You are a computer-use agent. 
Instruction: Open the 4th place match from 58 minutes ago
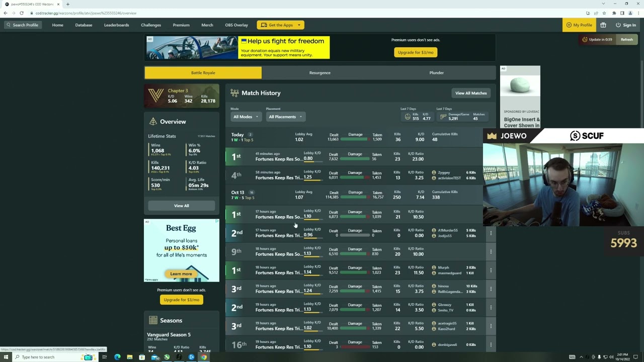pyautogui.click(x=354, y=175)
